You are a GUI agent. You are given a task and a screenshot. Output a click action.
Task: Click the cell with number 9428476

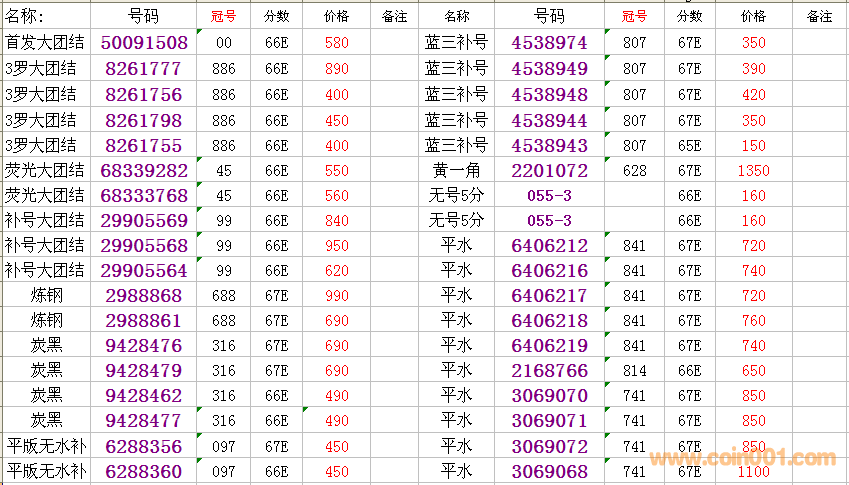[144, 346]
